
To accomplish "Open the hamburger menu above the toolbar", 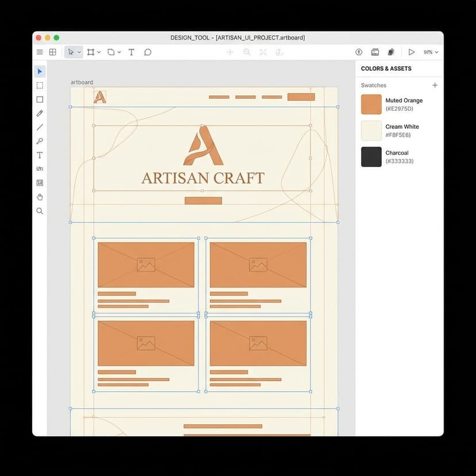I will click(40, 51).
